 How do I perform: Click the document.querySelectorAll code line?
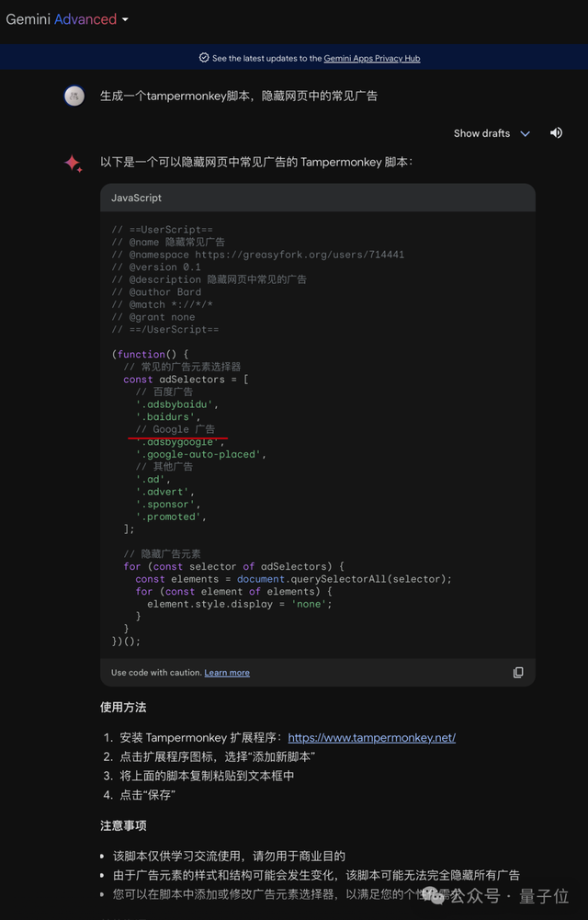[293, 579]
